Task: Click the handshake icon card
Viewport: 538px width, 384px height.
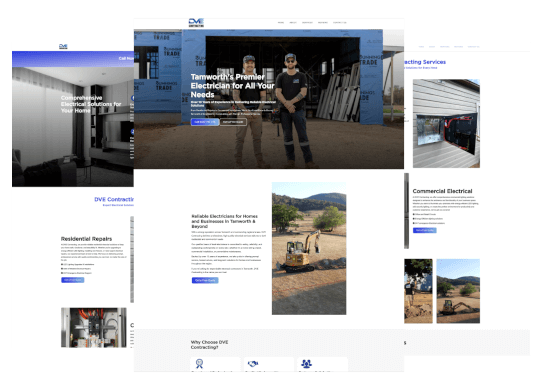Action: (269, 364)
